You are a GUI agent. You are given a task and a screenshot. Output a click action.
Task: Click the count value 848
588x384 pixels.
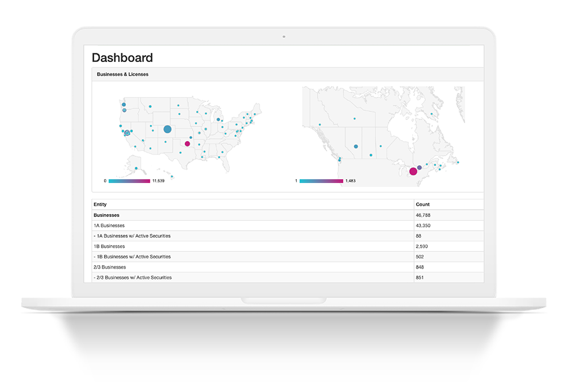coord(420,267)
